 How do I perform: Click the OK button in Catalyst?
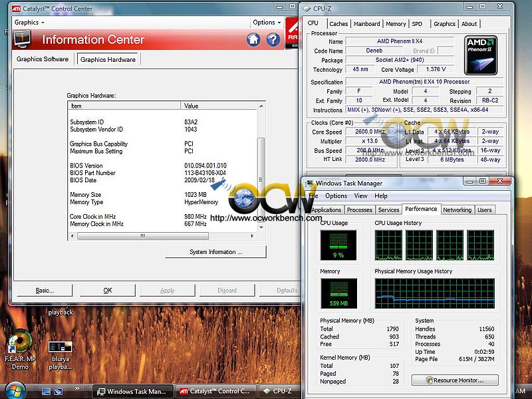pyautogui.click(x=108, y=291)
